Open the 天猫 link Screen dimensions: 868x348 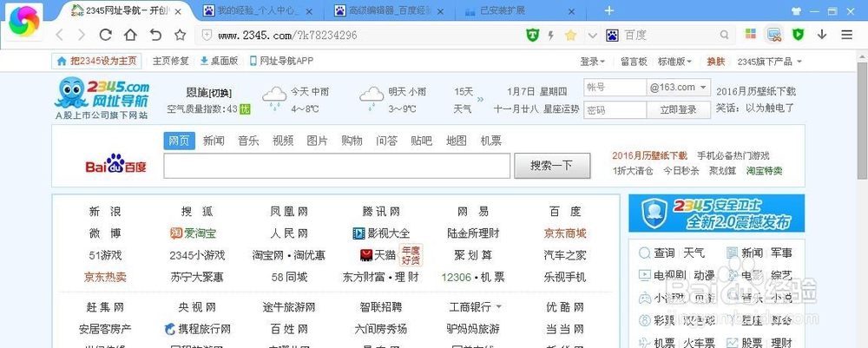click(x=378, y=255)
